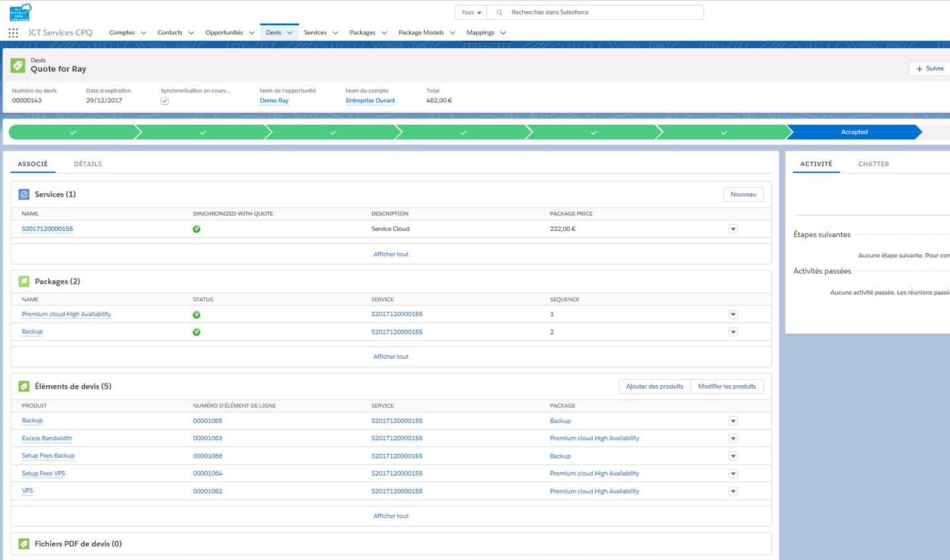Screen dimensions: 950x560
Task: Click Afficher tout under Services
Action: (x=391, y=254)
